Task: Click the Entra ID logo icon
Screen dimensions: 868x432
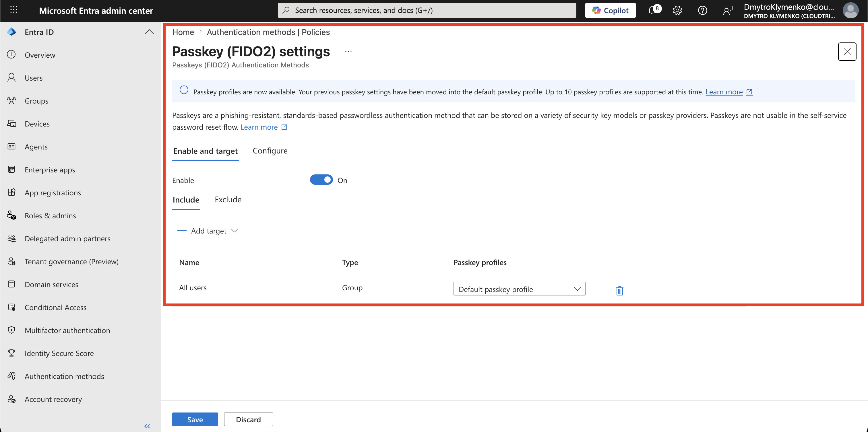Action: pyautogui.click(x=11, y=32)
